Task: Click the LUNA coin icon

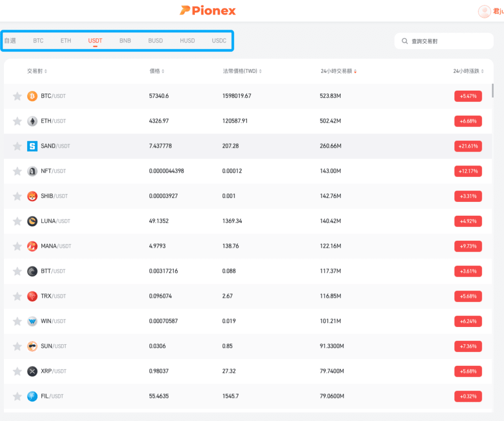Action: pyautogui.click(x=32, y=221)
